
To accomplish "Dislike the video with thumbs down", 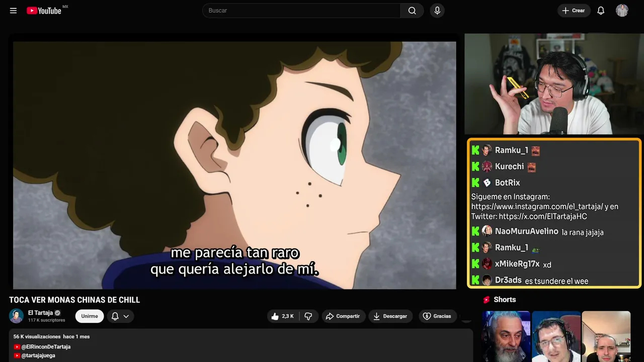I will pos(308,316).
